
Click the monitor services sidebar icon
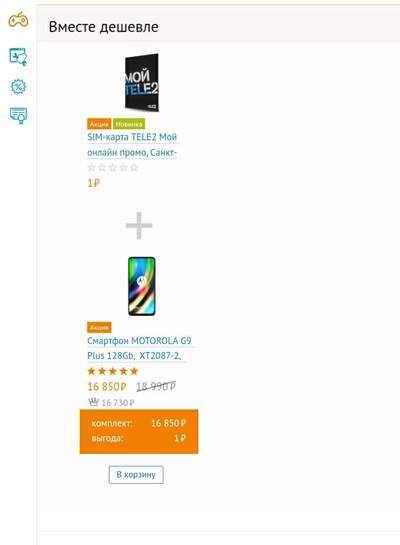18,57
